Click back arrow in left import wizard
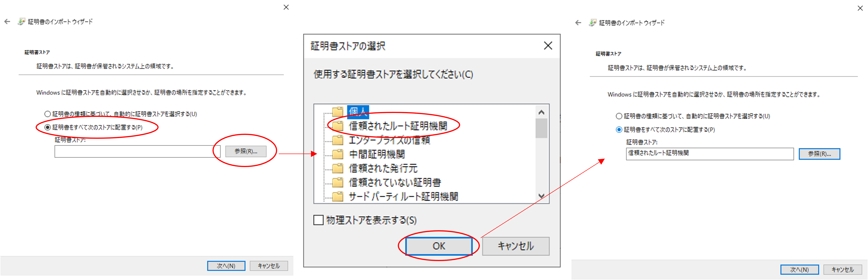 [7, 22]
